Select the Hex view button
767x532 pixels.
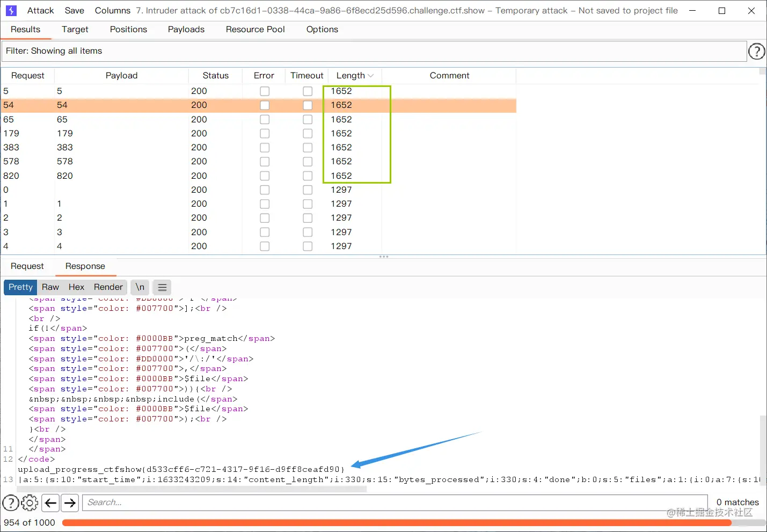[76, 287]
